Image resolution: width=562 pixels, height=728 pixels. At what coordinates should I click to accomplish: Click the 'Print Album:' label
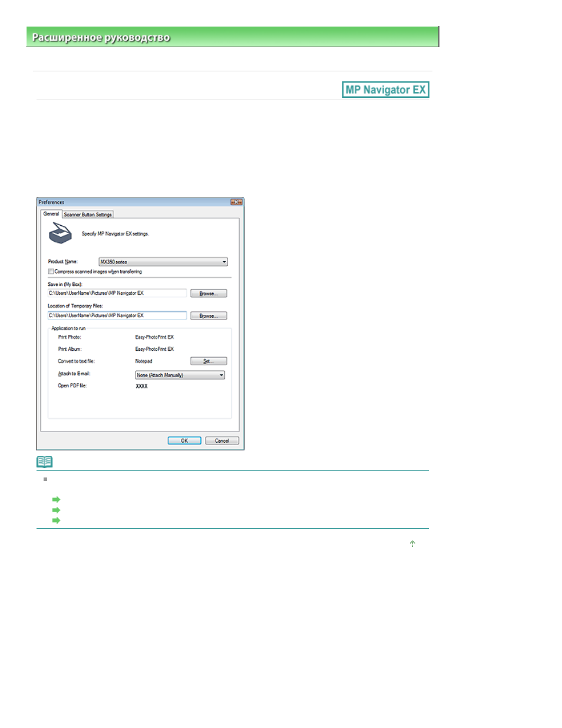(70, 349)
